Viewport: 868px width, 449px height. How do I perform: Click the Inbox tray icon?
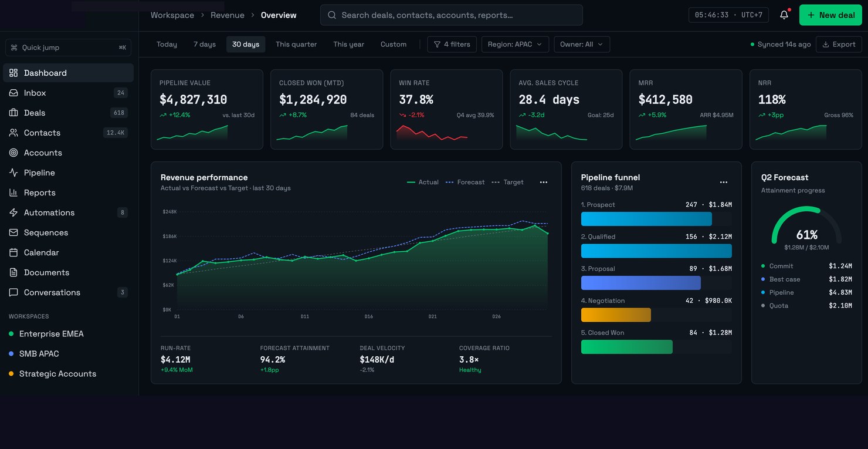[13, 93]
